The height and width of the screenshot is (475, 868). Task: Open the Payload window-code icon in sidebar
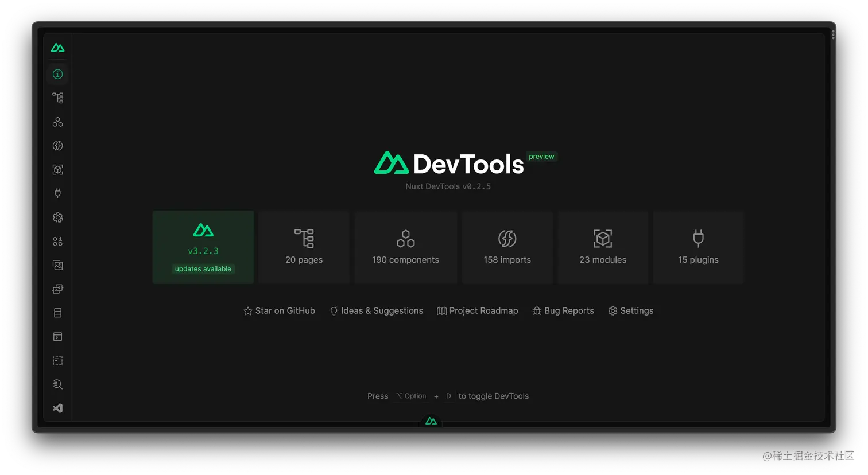57,337
